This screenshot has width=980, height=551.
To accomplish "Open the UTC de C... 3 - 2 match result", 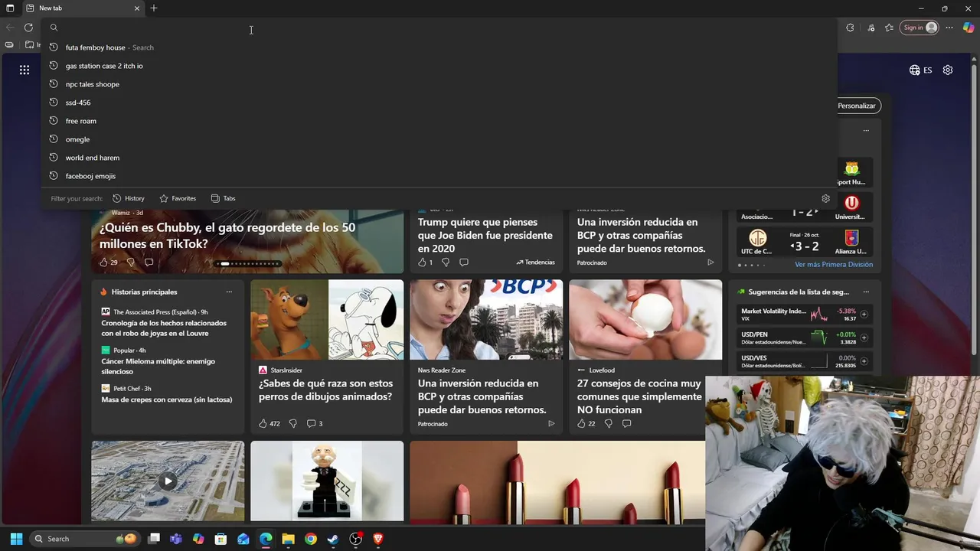I will click(804, 243).
